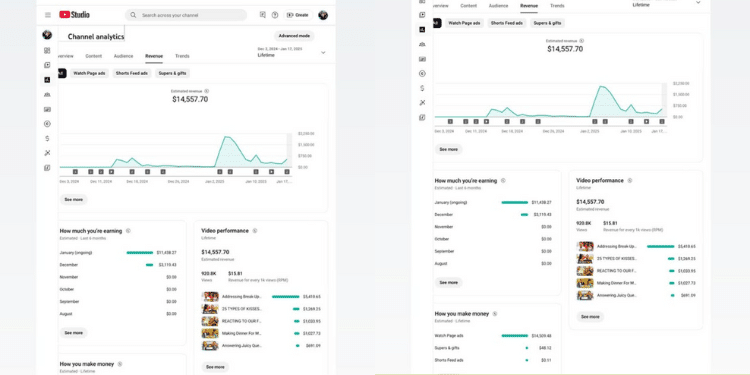
Task: Click the January (ongoing) earnings bar in the left window
Action: 140,253
